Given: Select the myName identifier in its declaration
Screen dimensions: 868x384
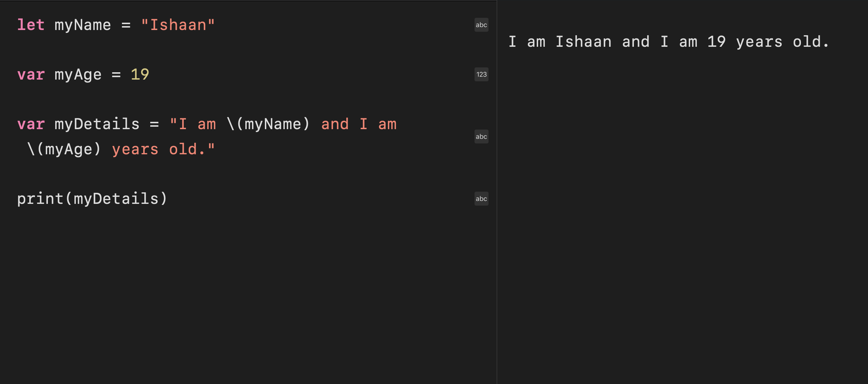Looking at the screenshot, I should tap(83, 25).
